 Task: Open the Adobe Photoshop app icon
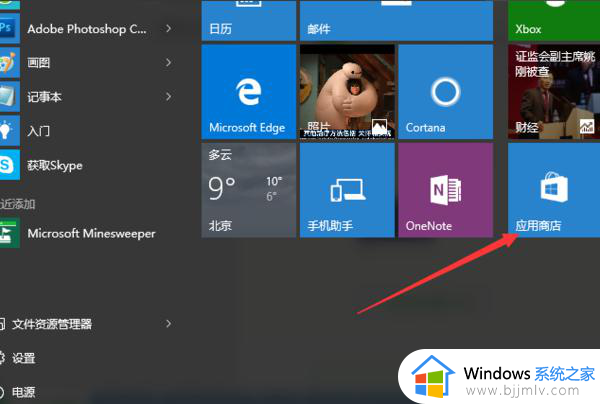click(x=10, y=28)
